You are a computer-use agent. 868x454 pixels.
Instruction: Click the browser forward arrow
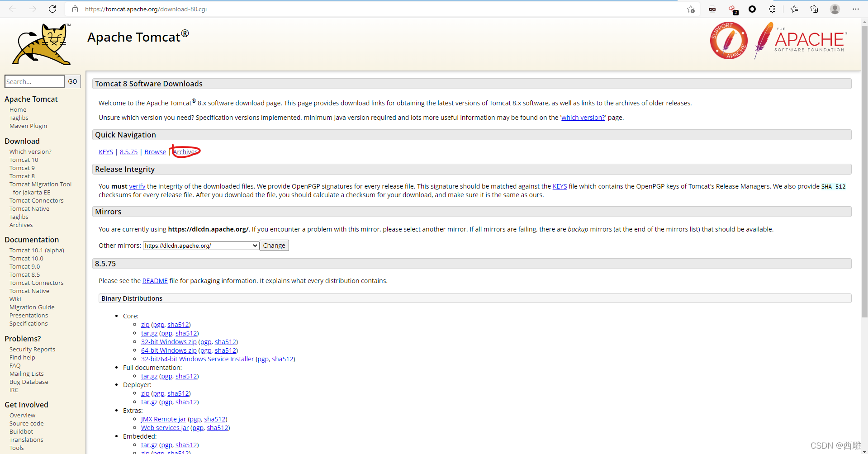[33, 9]
